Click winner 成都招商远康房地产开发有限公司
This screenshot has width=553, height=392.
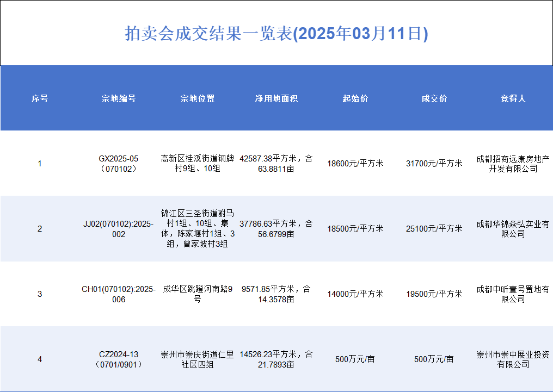coord(513,164)
